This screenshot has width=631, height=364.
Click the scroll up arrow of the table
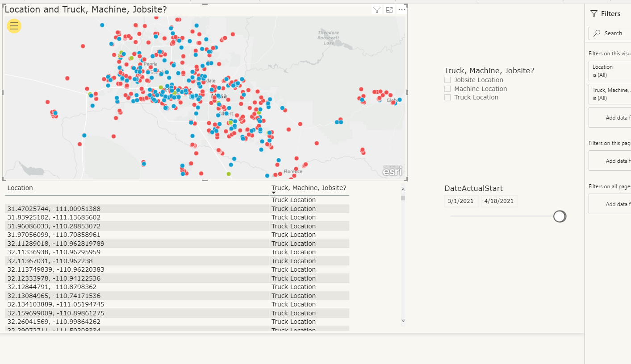coord(403,190)
